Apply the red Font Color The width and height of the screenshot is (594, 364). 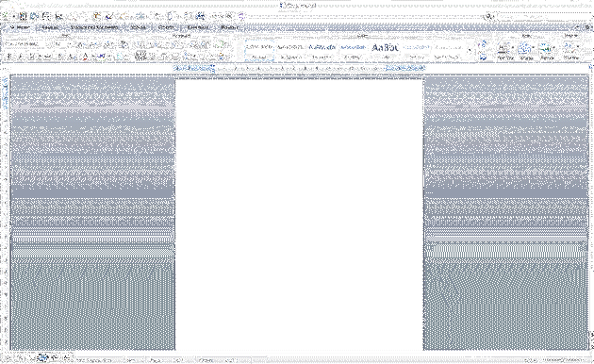point(86,57)
